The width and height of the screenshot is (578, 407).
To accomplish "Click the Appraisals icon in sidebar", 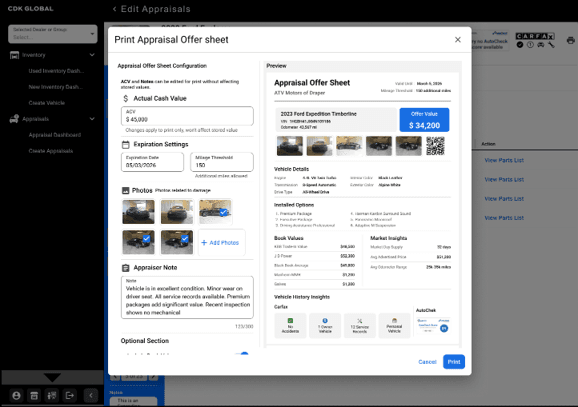I will coord(14,119).
